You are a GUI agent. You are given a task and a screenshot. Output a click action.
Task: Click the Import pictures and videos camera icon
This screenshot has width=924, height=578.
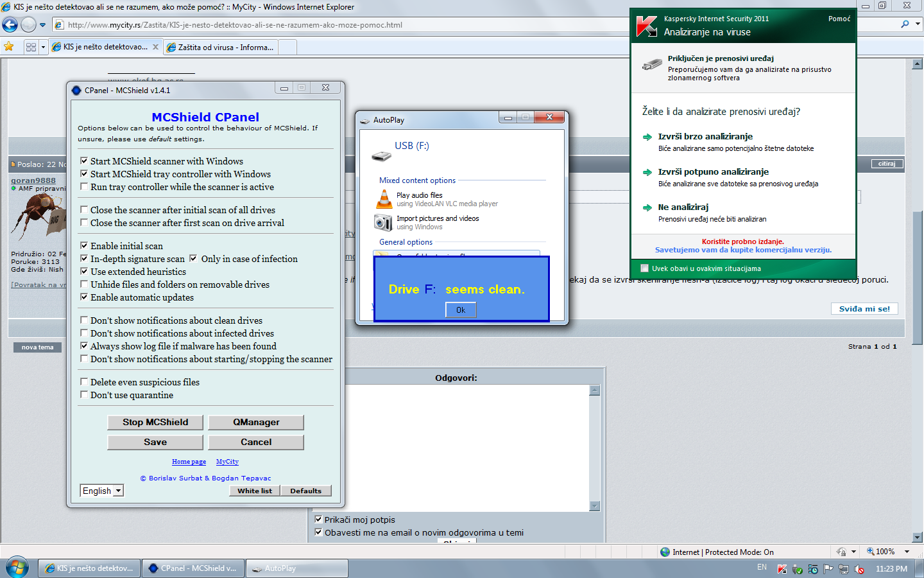coord(383,222)
